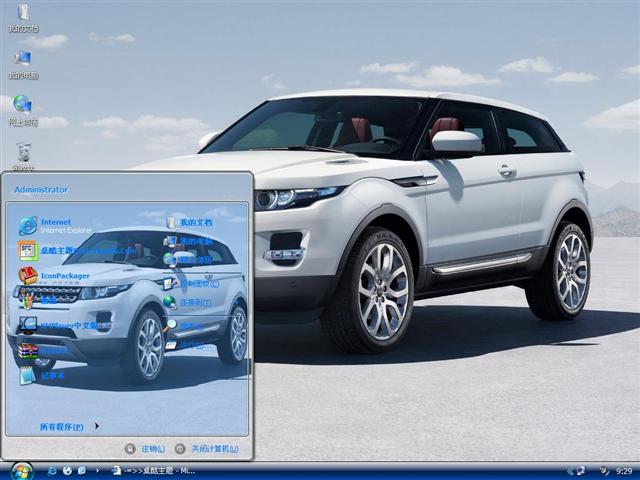The width and height of the screenshot is (640, 480).
Task: Switch to 桌酷主题 taskbar window
Action: click(153, 471)
